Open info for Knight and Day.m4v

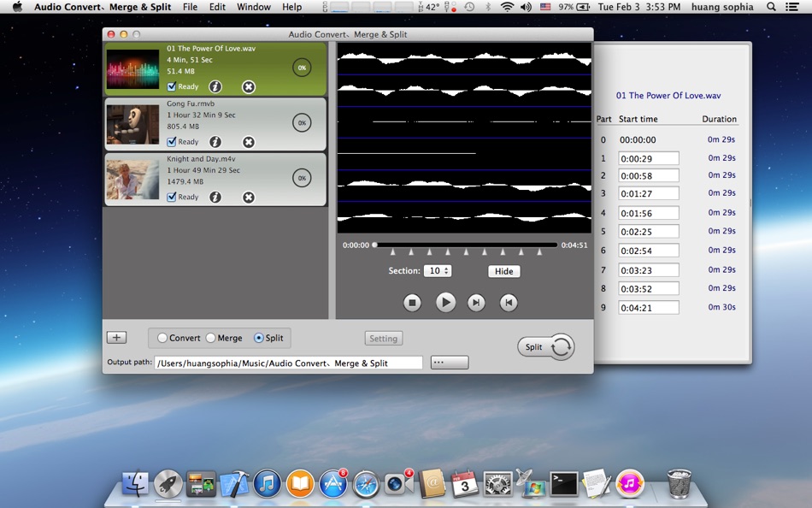pos(215,197)
